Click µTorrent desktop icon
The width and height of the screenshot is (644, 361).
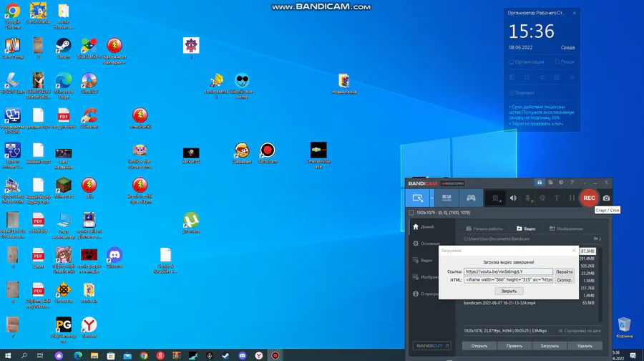(x=191, y=223)
